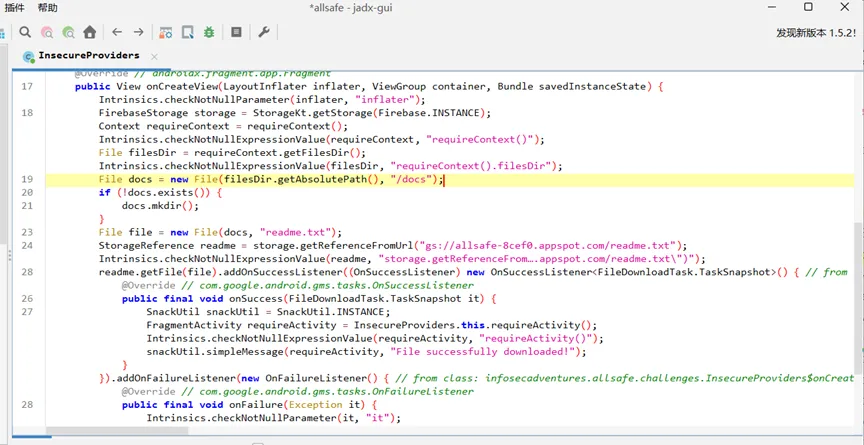Click the "it" string literal
Viewport: 864px width, 445px height.
pos(379,418)
